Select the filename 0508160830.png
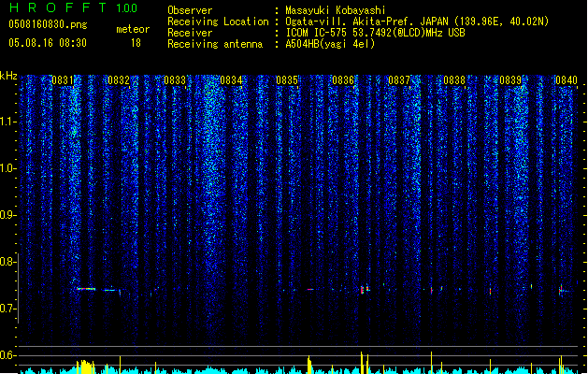Screen dimensions: 588x374 pos(48,25)
